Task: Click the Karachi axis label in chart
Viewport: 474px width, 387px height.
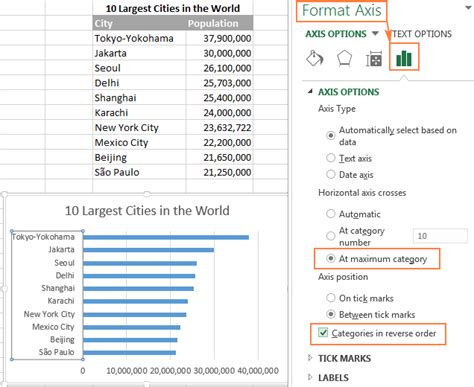Action: 61,301
